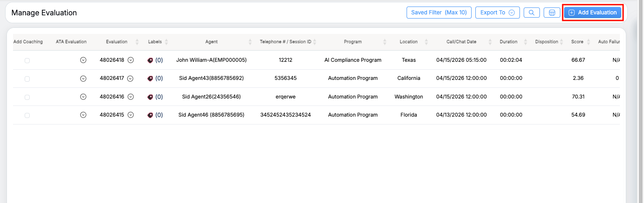The image size is (644, 203).
Task: Tick Add Coaching checkbox for evaluation 48026418
Action: tap(27, 60)
